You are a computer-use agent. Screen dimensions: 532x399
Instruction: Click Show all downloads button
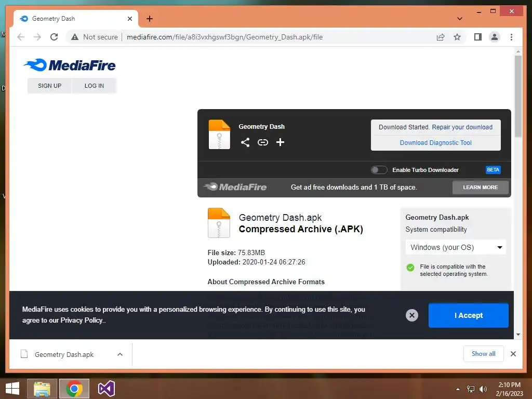(x=484, y=354)
